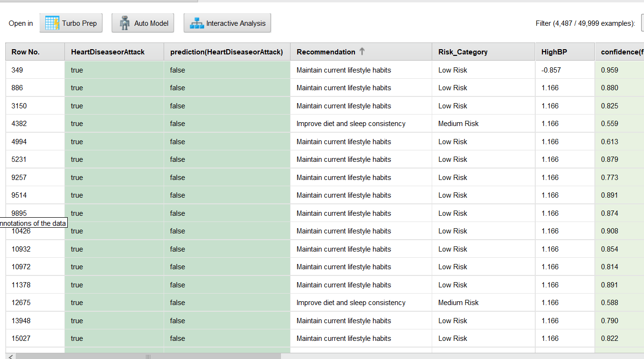Select row number 9257
The height and width of the screenshot is (359, 644).
19,178
